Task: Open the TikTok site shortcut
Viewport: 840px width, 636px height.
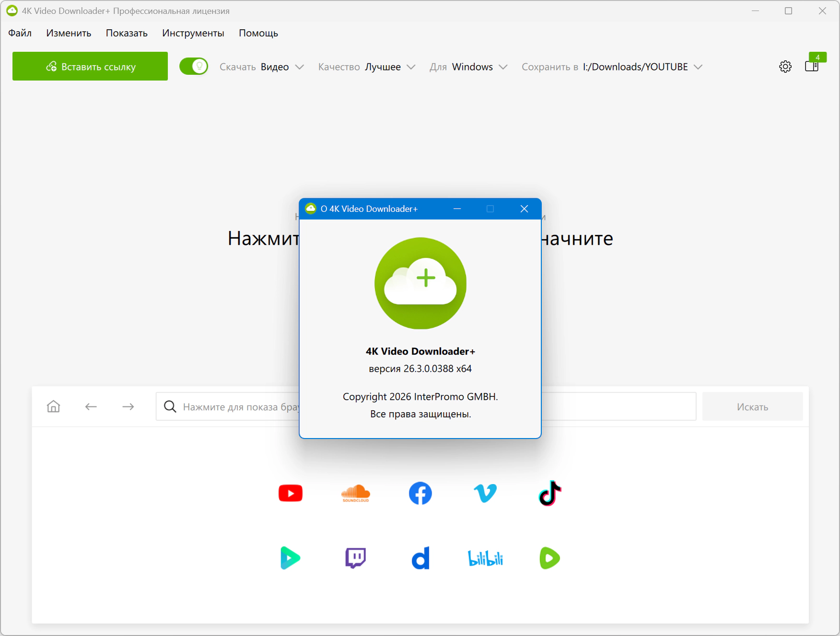Action: (550, 493)
